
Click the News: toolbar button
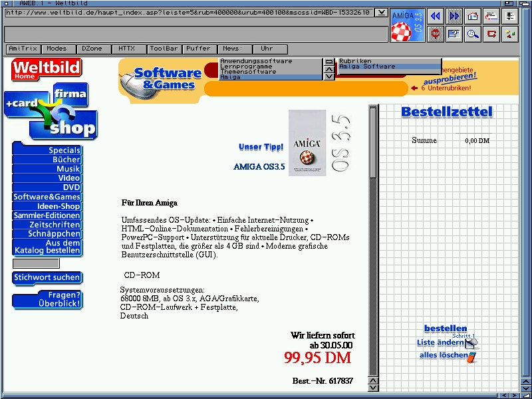click(x=235, y=49)
